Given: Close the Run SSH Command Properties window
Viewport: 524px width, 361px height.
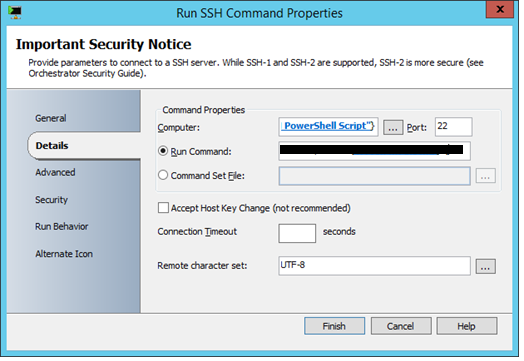Looking at the screenshot, I should (x=500, y=9).
